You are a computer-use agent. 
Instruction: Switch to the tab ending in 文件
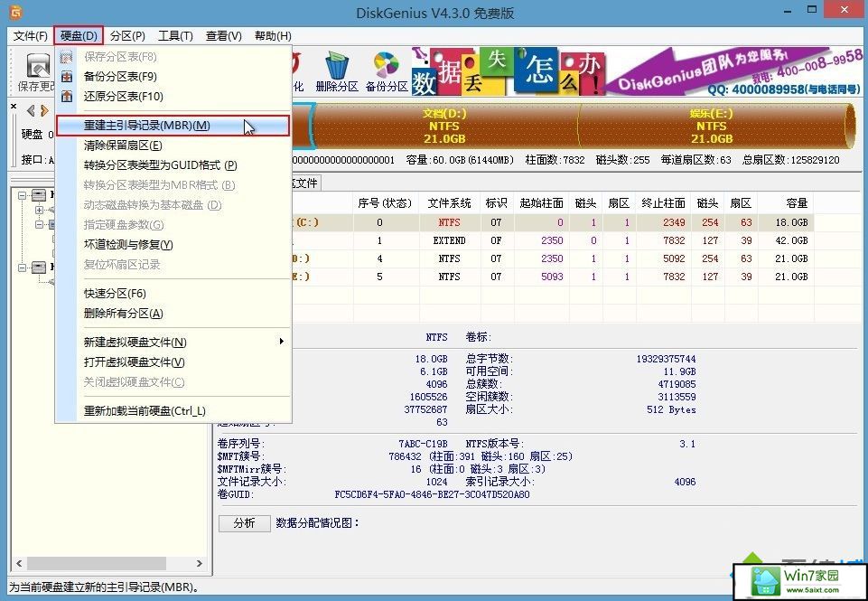[305, 183]
